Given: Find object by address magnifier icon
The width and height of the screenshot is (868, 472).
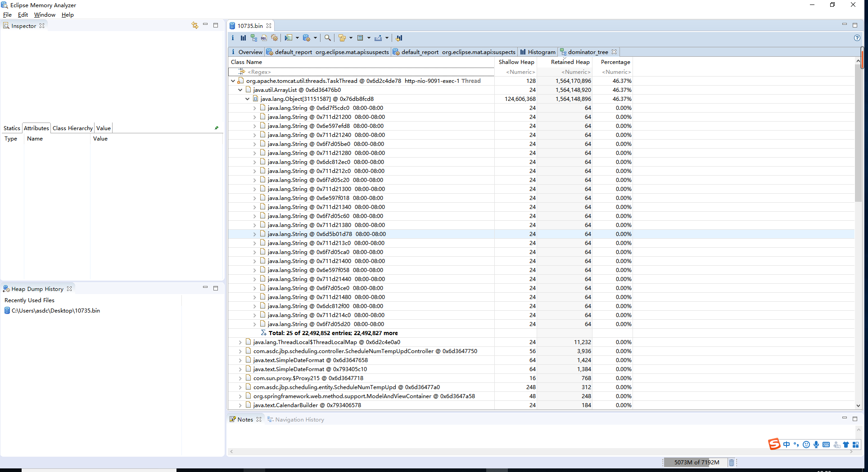Looking at the screenshot, I should click(x=328, y=38).
